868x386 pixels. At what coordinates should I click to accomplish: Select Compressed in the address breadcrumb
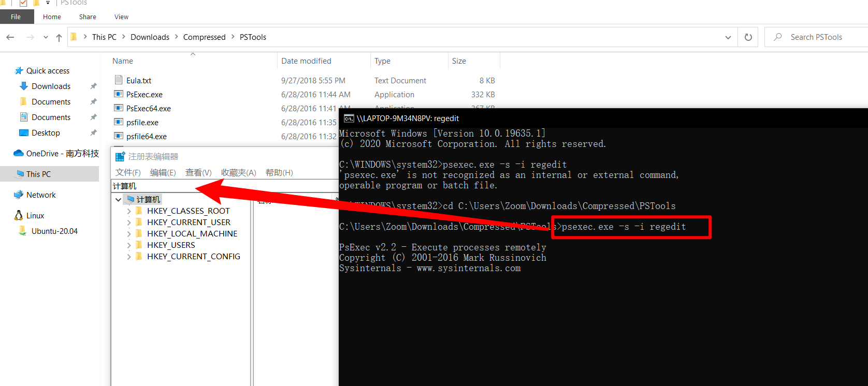(x=204, y=37)
